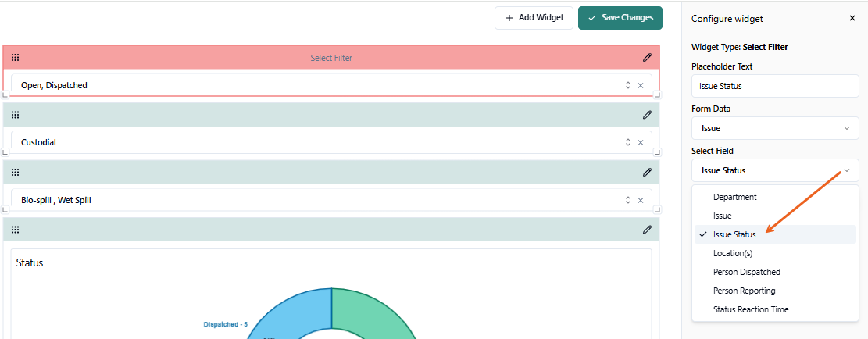Edit the Custodial filter widget via pencil icon

647,115
